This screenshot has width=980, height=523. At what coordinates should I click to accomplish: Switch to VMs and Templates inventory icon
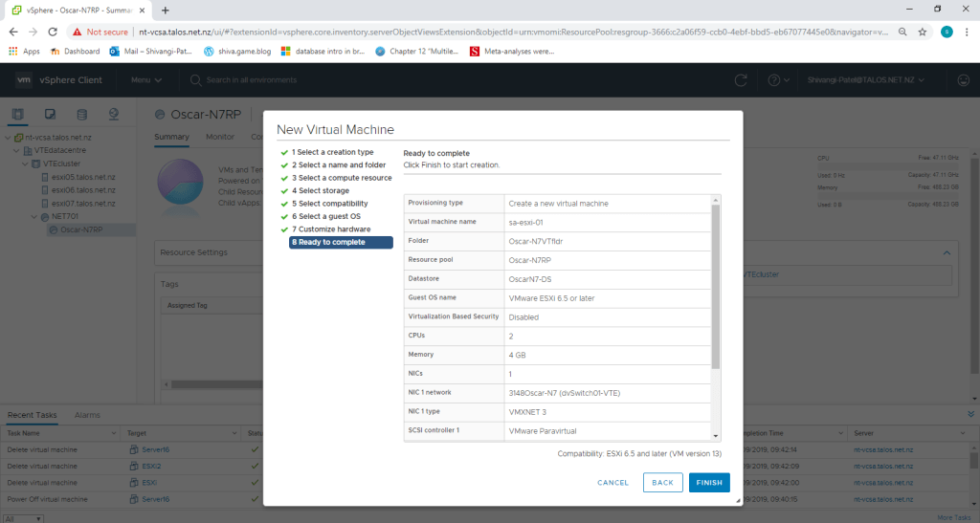pyautogui.click(x=50, y=115)
